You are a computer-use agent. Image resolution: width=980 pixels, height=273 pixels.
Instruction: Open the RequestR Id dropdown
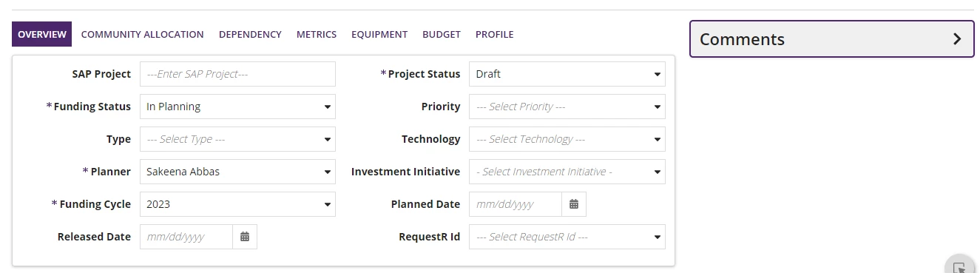pos(567,237)
